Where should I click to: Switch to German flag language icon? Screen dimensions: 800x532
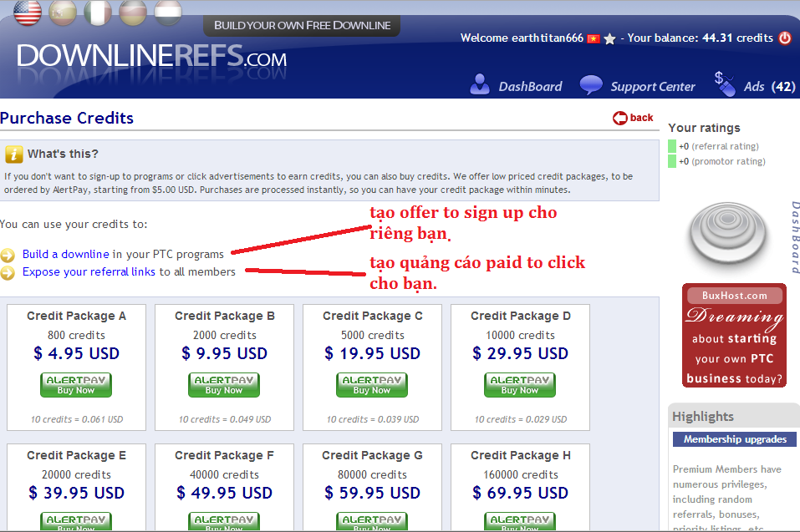click(x=133, y=12)
